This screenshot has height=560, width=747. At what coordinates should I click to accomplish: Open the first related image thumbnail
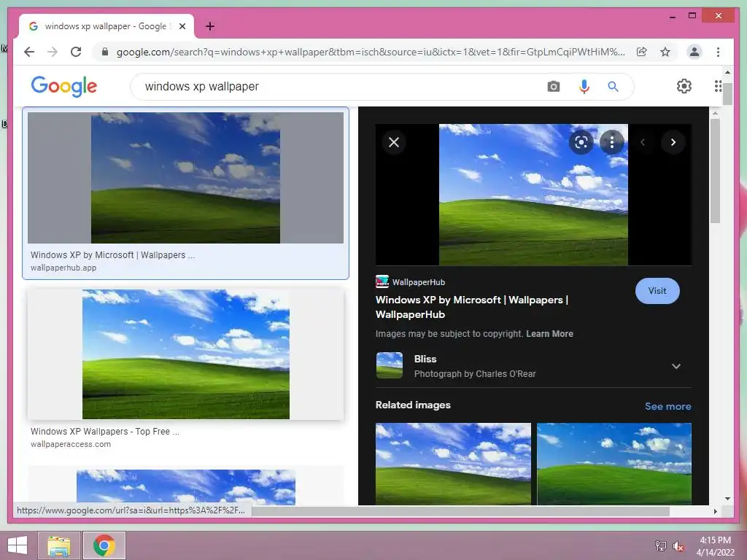[x=453, y=463]
